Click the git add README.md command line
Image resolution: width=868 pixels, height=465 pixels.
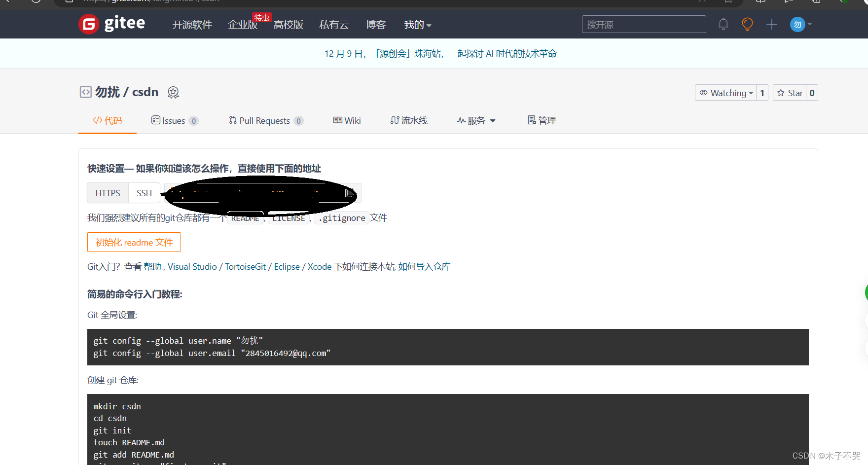pyautogui.click(x=134, y=455)
